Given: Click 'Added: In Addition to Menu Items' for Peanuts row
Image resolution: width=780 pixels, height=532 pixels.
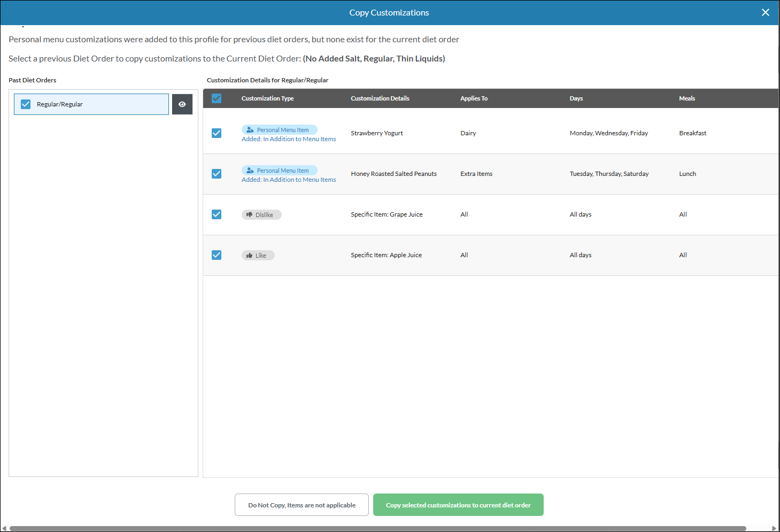Looking at the screenshot, I should pos(289,180).
